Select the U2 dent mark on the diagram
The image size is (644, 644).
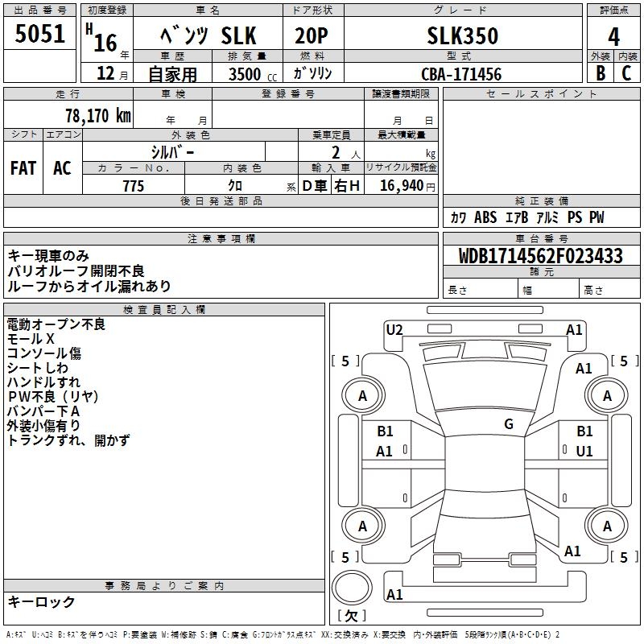pyautogui.click(x=394, y=329)
